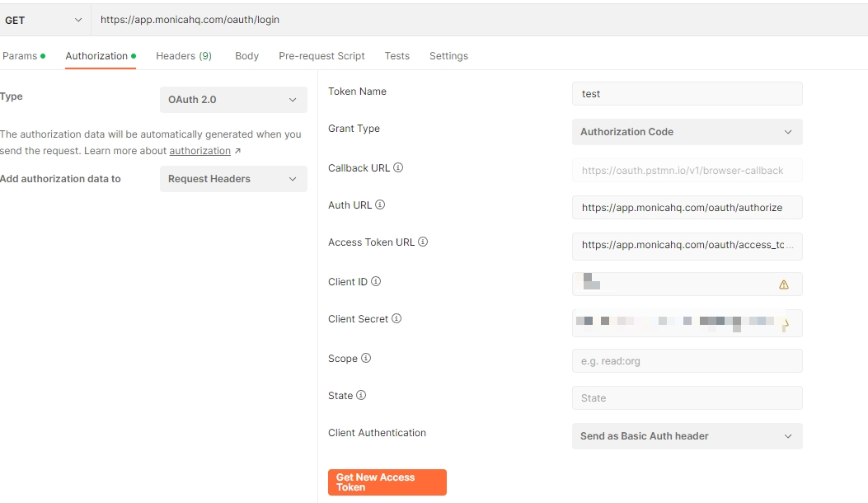Click the State input field

(x=687, y=397)
